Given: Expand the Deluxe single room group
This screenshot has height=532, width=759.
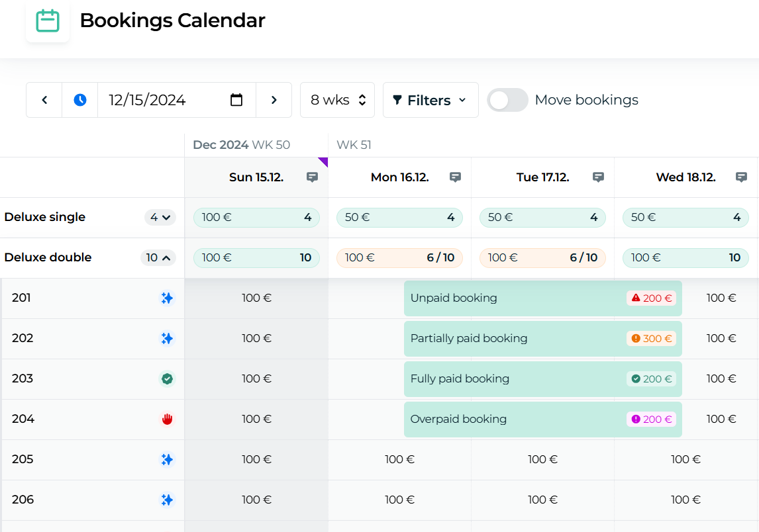Looking at the screenshot, I should [160, 217].
